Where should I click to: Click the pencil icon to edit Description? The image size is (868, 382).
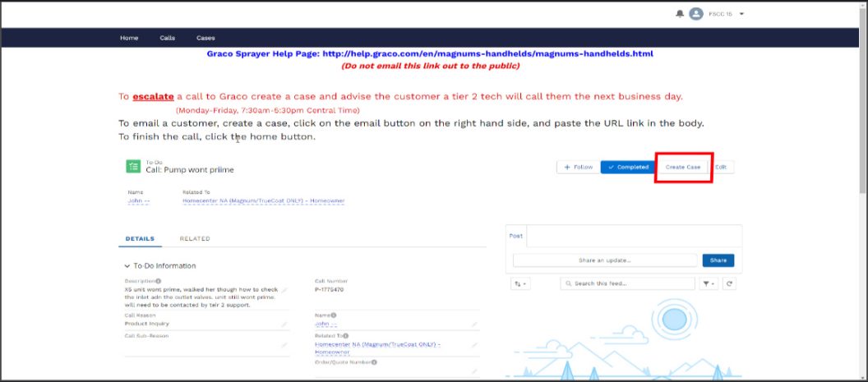pyautogui.click(x=284, y=289)
